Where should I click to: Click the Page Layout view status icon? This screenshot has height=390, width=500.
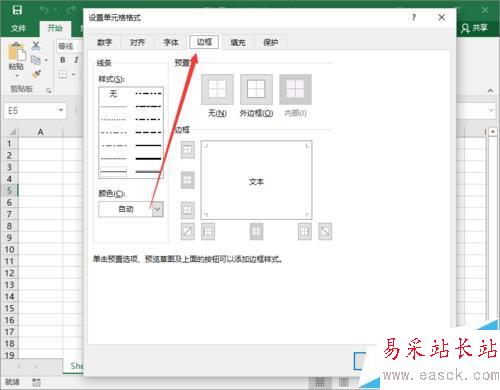[344, 382]
